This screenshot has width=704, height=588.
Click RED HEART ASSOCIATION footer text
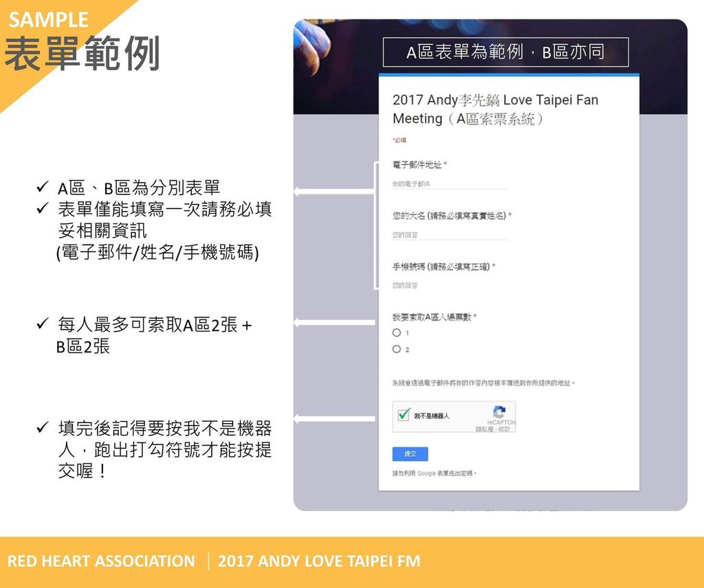click(x=101, y=561)
